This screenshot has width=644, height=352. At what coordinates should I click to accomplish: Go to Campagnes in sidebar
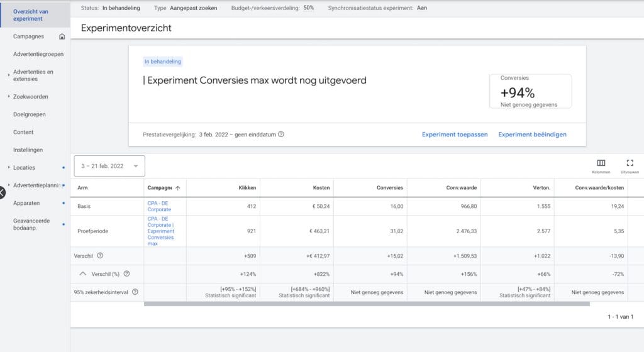28,36
